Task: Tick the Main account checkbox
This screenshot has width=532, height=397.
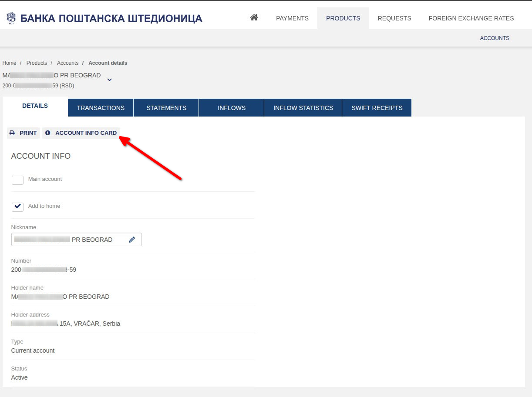Action: (x=17, y=180)
